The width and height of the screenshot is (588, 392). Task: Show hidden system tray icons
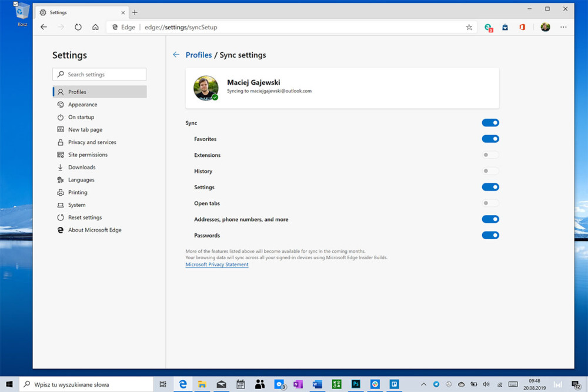point(423,384)
